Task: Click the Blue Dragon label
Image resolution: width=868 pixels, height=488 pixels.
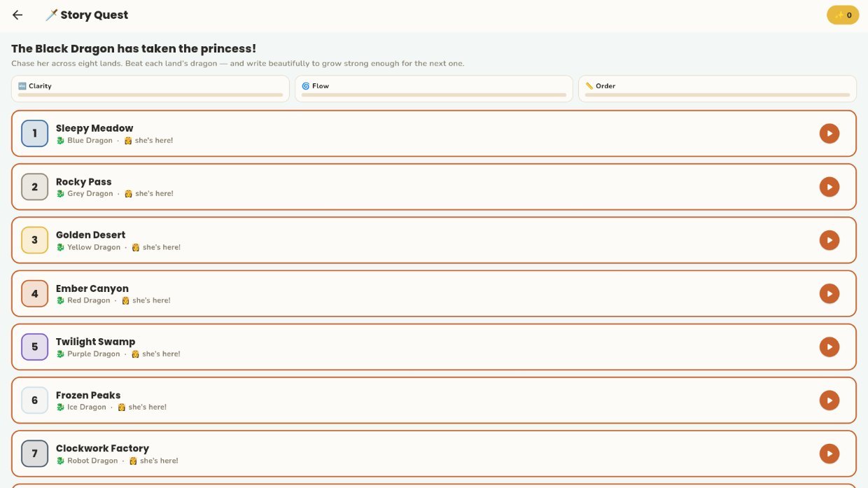Action: click(90, 141)
